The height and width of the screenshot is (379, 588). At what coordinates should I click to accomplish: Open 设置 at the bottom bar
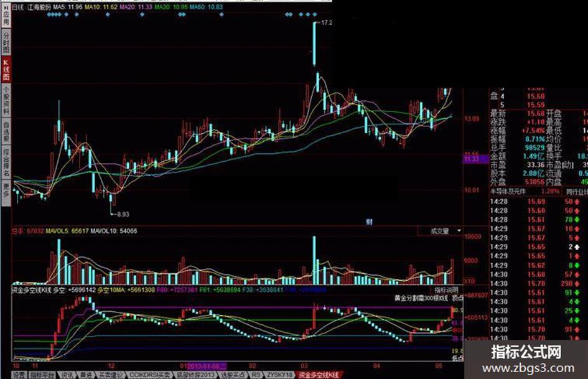[x=19, y=375]
